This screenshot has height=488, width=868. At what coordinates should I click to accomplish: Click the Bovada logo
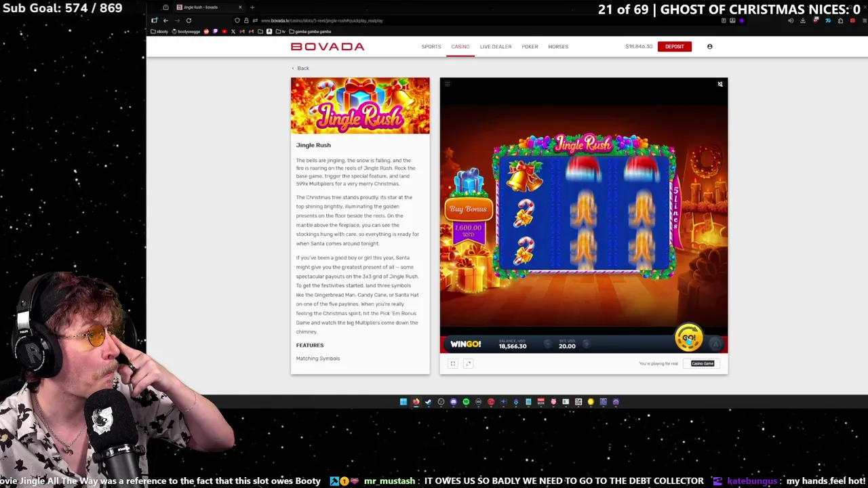(x=328, y=47)
